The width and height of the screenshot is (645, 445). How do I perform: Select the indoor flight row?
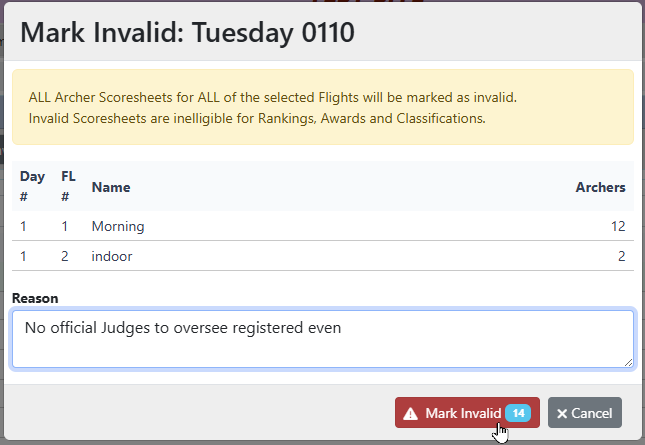point(321,256)
